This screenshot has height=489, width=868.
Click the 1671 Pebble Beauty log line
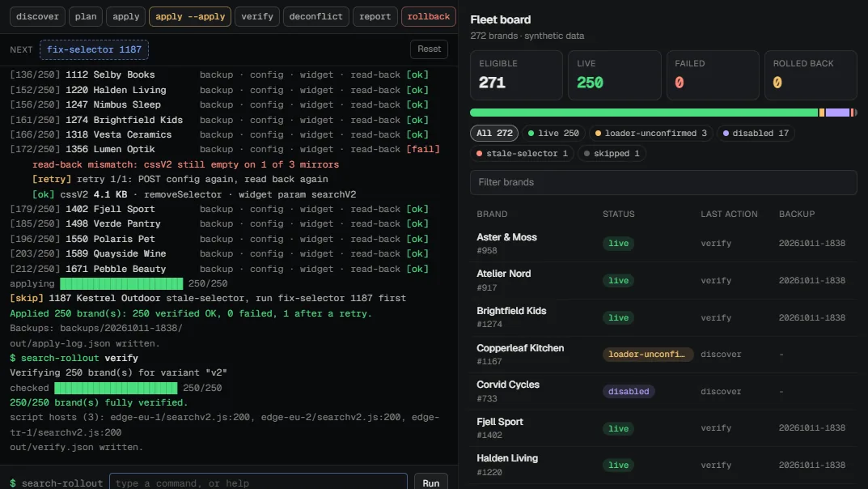coord(219,269)
